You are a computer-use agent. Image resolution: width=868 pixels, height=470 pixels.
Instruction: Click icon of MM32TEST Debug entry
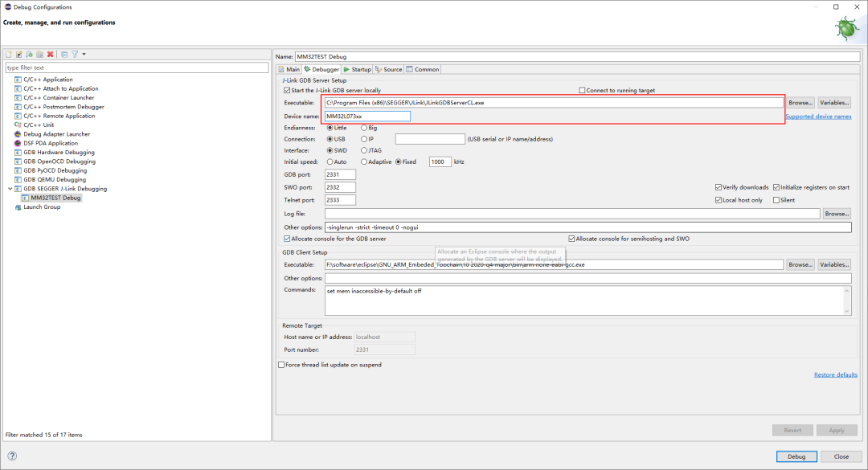click(x=25, y=198)
